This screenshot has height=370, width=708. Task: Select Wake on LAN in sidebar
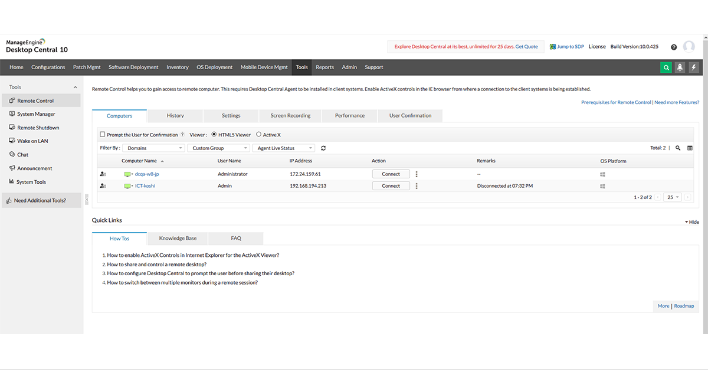click(x=32, y=141)
